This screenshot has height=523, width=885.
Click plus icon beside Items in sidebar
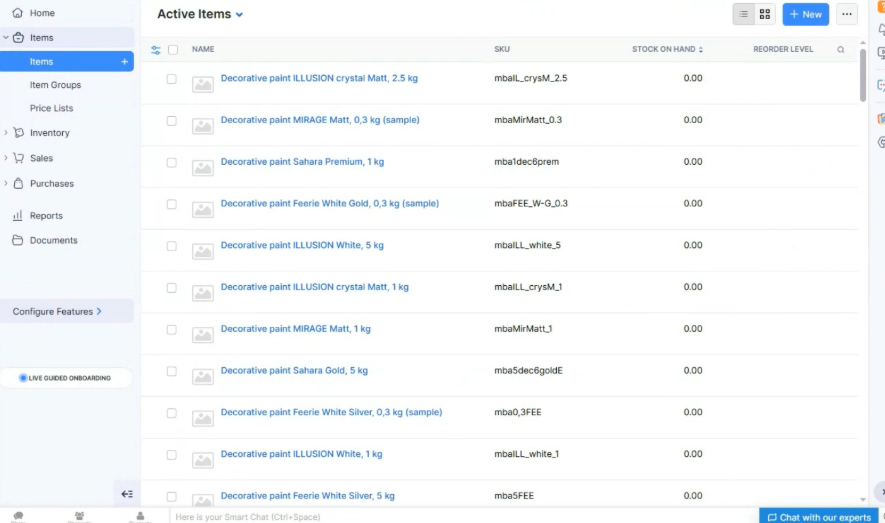[125, 62]
